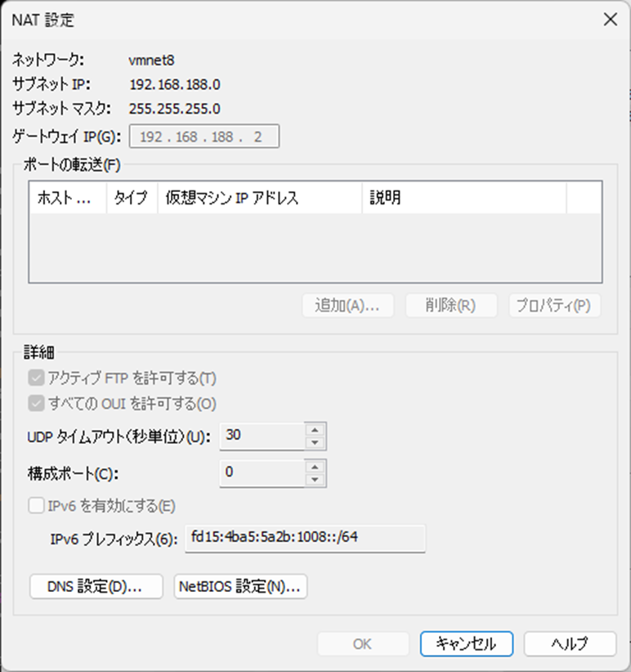The height and width of the screenshot is (672, 631).
Task: Increase 構成ポート with up arrow
Action: pos(315,467)
